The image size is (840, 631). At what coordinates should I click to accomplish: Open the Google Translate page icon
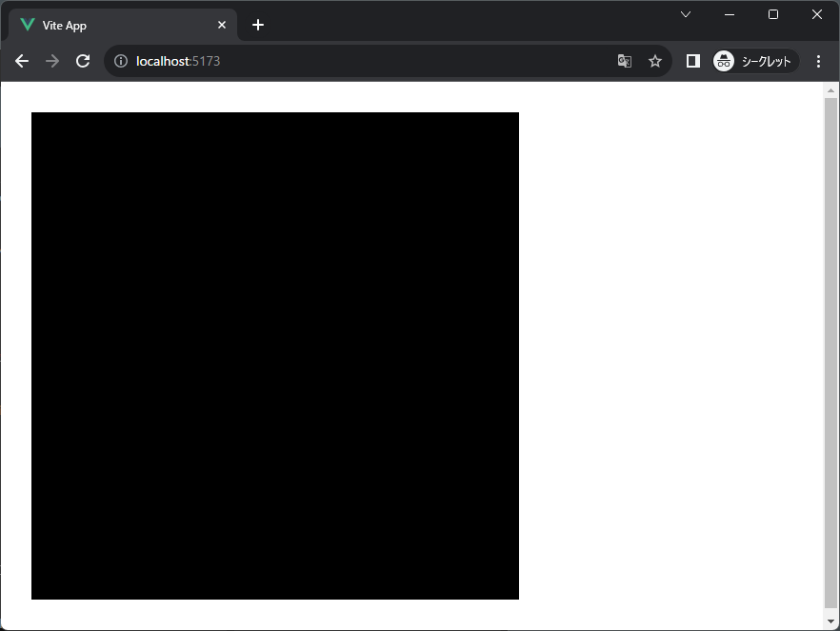(x=625, y=60)
